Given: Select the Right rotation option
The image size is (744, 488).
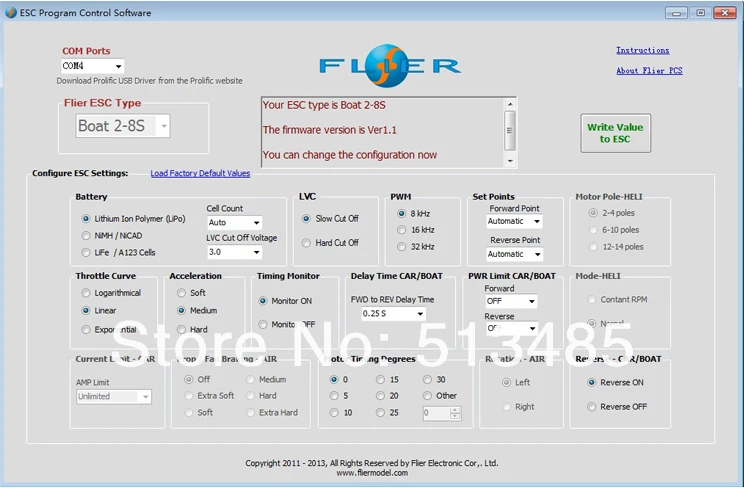Looking at the screenshot, I should click(x=518, y=407).
